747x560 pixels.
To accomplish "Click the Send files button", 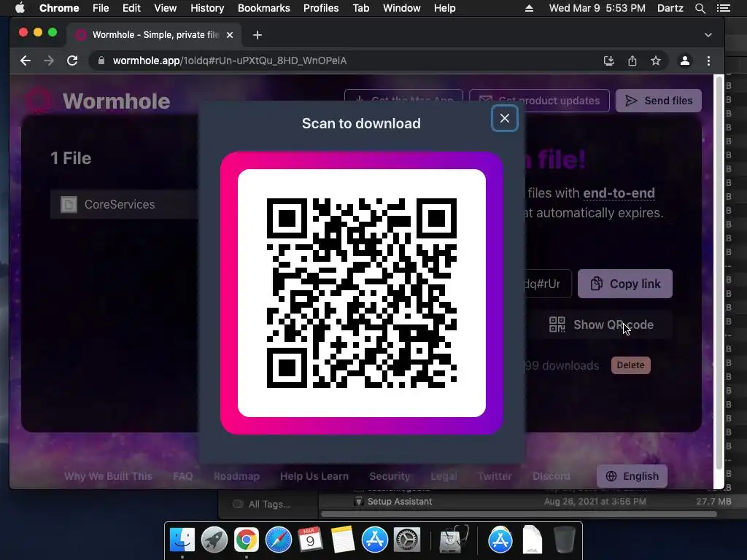I will click(659, 101).
